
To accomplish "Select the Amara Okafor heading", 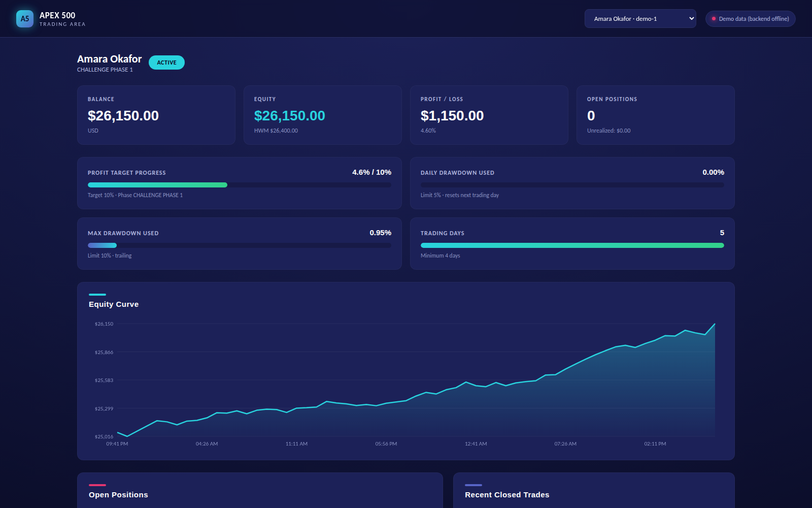I will pos(109,59).
